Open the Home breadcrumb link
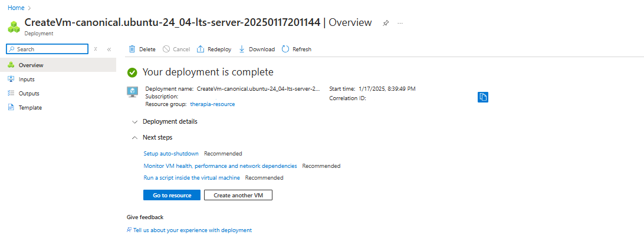 click(16, 8)
